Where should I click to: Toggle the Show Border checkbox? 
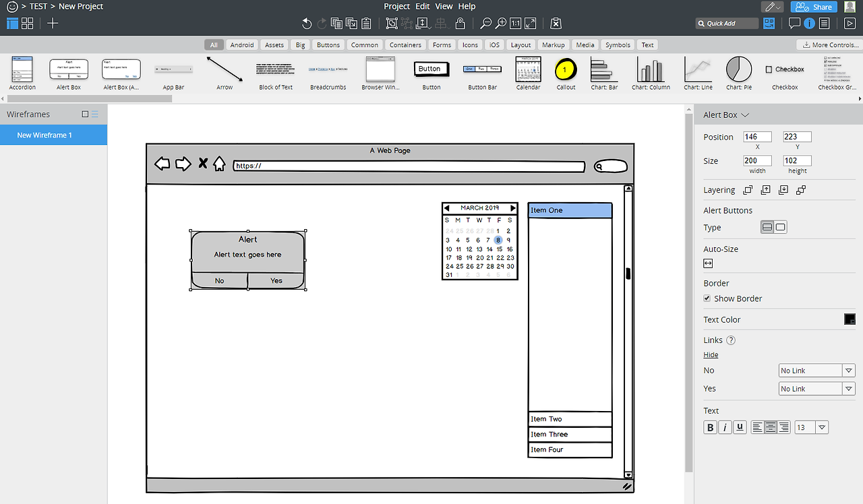click(707, 298)
